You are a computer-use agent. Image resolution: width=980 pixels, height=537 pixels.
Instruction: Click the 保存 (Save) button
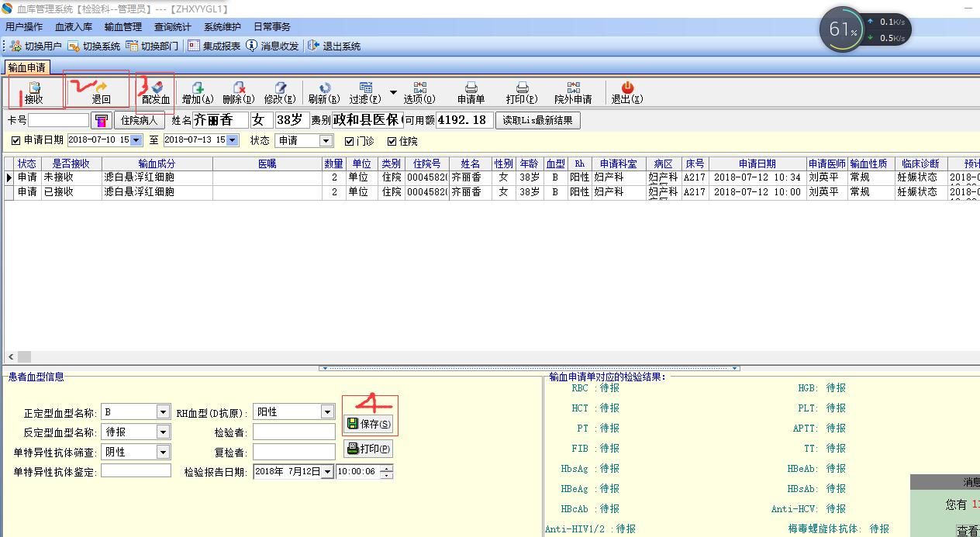tap(368, 424)
